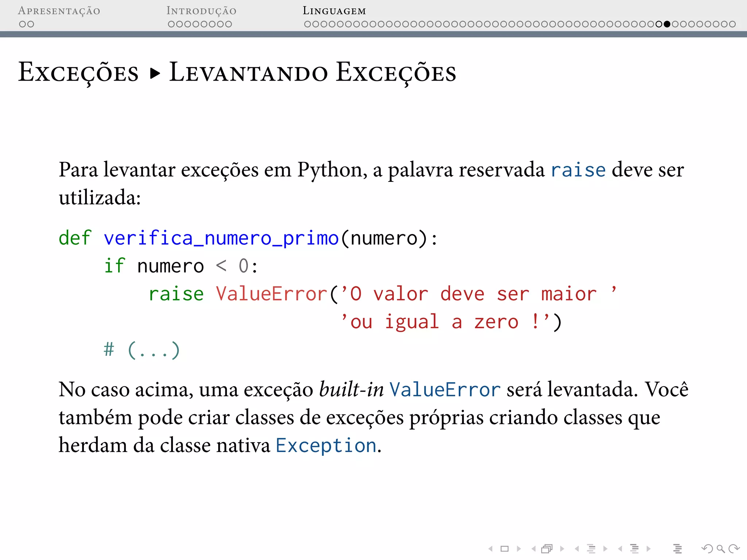747x560 pixels.
Task: Click red 'ValueError' in the code
Action: (272, 294)
